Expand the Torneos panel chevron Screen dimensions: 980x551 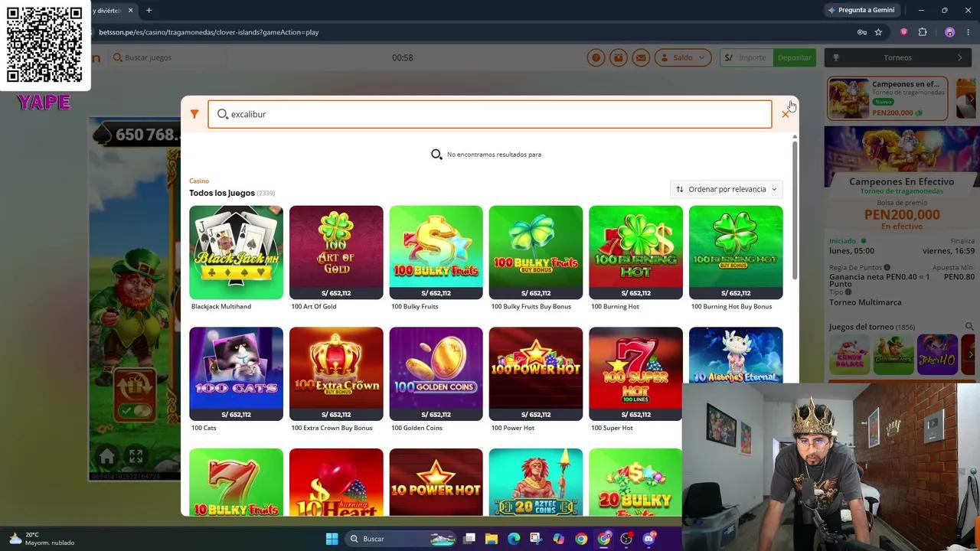click(x=960, y=57)
